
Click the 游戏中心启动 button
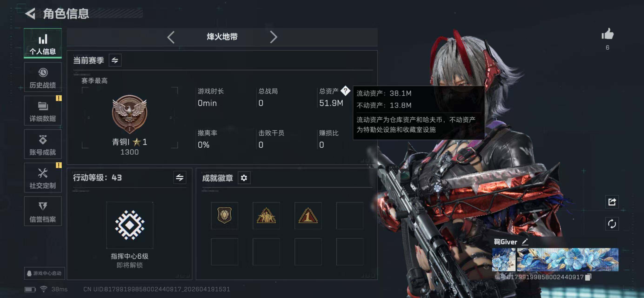[44, 273]
